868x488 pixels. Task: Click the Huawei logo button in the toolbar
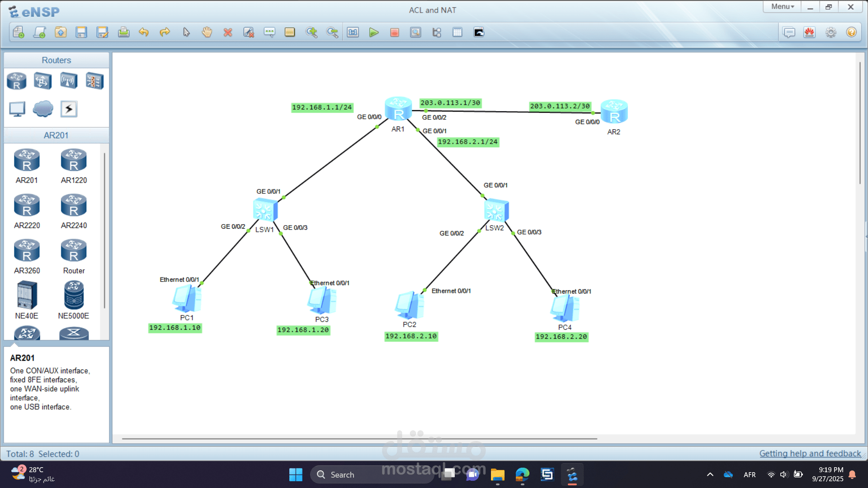point(809,32)
